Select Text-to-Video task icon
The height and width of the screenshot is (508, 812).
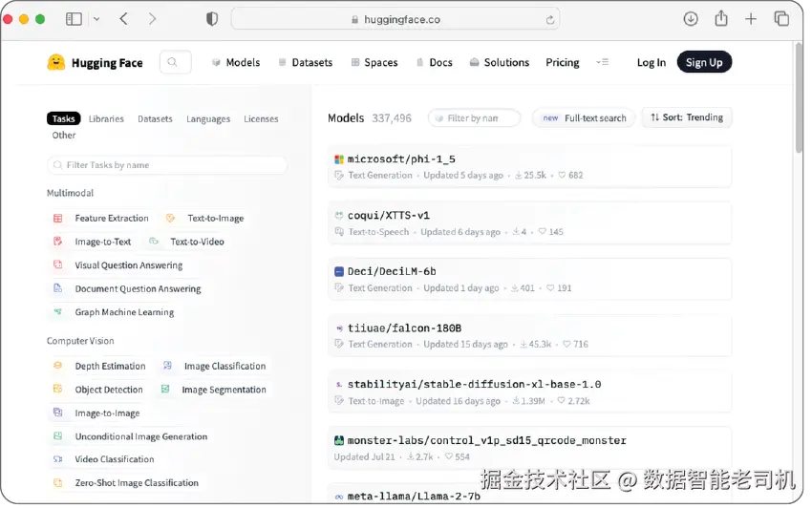coord(153,242)
